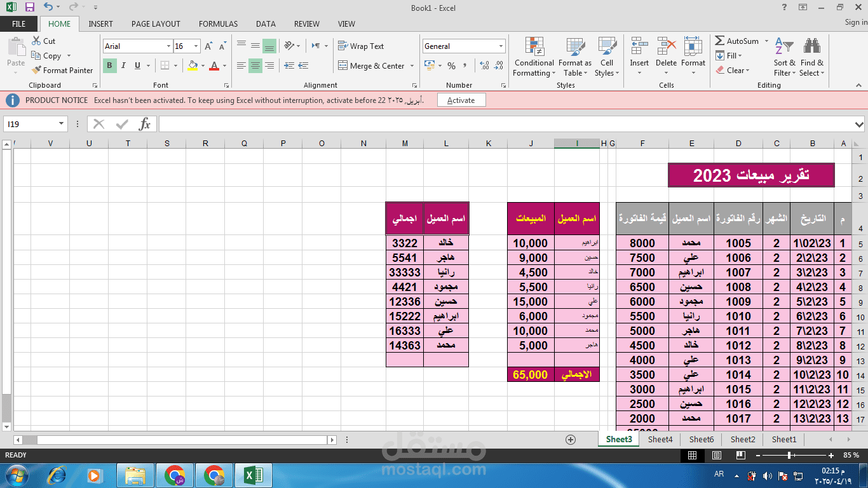The width and height of the screenshot is (868, 488).
Task: Open the Cell Styles gallery
Action: tap(607, 57)
